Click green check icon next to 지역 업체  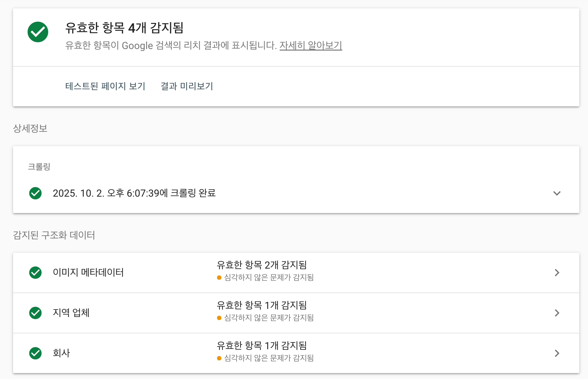(35, 313)
